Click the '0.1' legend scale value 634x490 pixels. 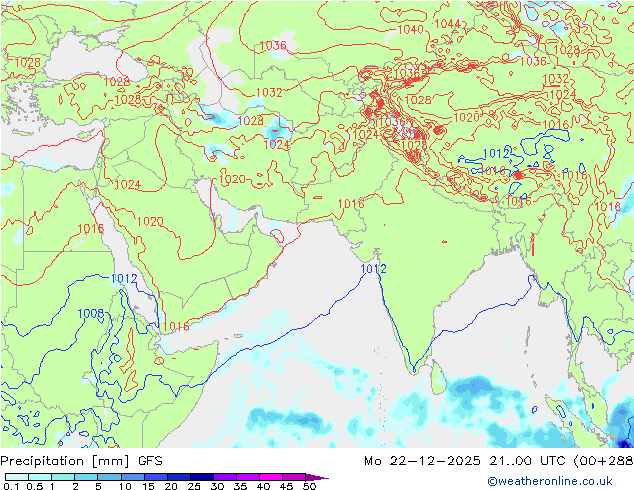coord(11,486)
